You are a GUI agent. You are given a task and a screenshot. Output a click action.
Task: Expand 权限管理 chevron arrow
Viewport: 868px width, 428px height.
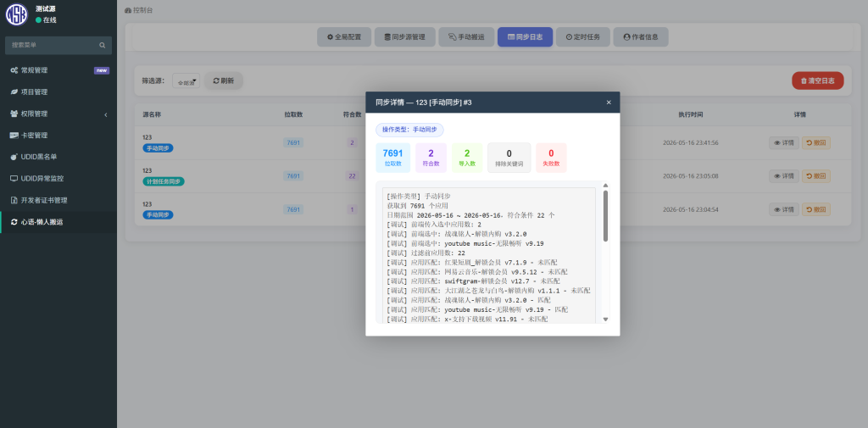click(x=106, y=114)
